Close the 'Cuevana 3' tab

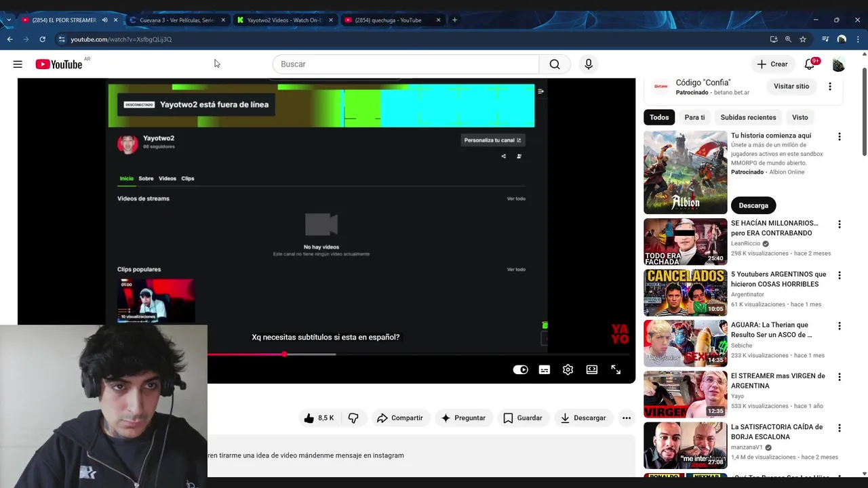[223, 20]
